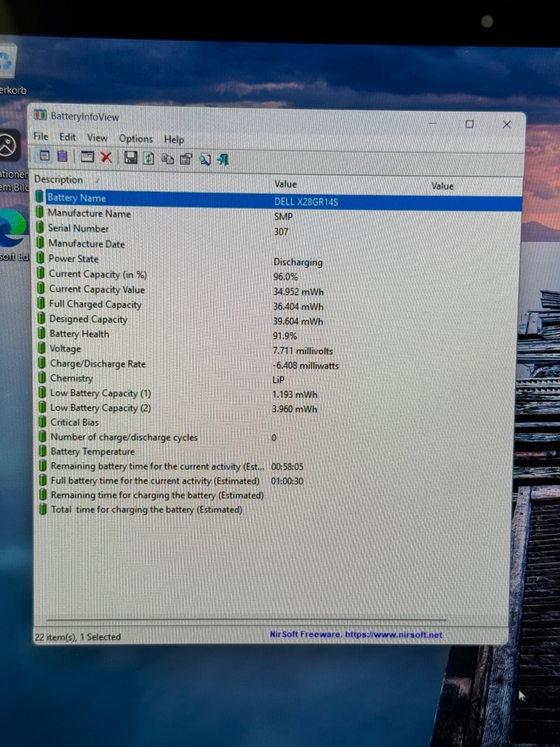The image size is (560, 747).
Task: Click the DELL X28GR14S value cell
Action: [x=306, y=202]
